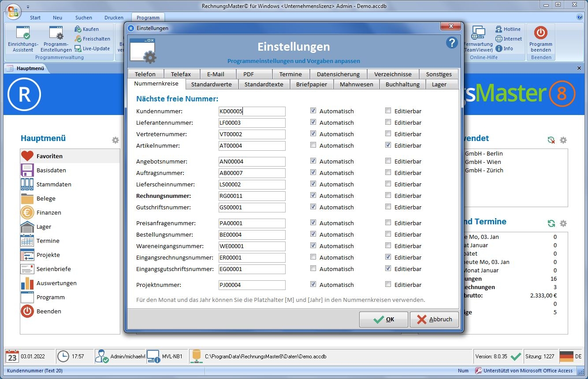
Task: Enable Automatisch for Eingangsrechnungsnummer
Action: (x=313, y=257)
